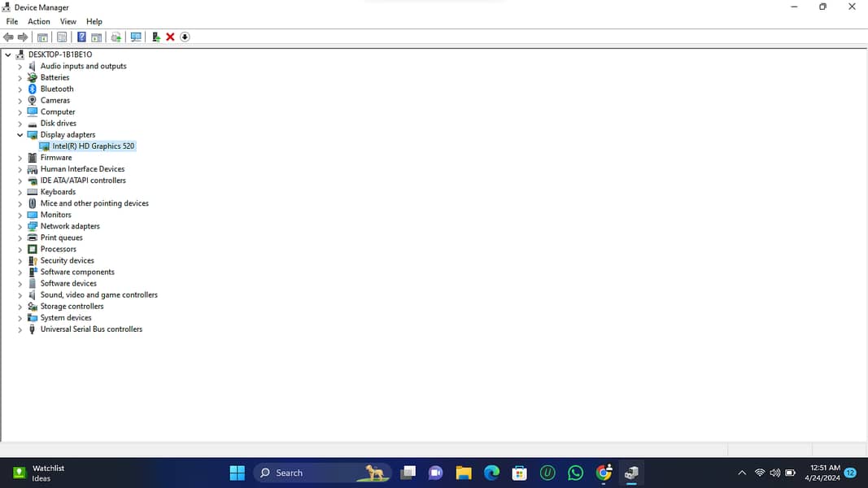
Task: Open the File menu
Action: [x=12, y=22]
